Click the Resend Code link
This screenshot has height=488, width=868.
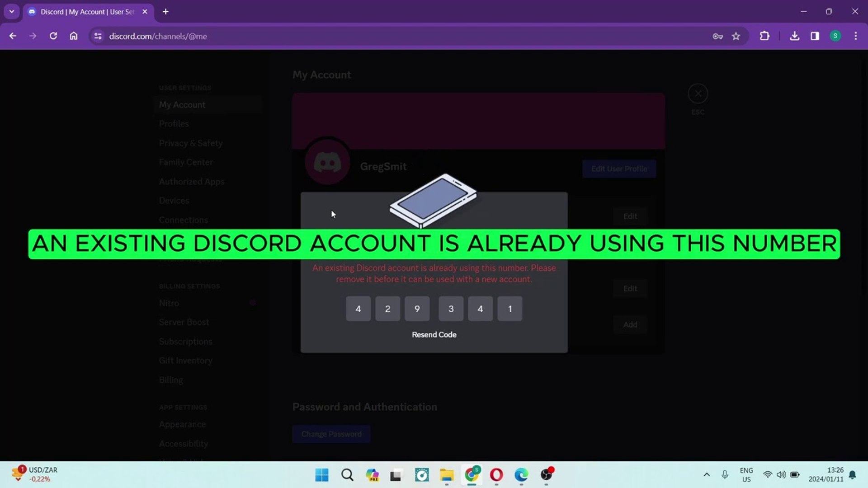coord(434,334)
